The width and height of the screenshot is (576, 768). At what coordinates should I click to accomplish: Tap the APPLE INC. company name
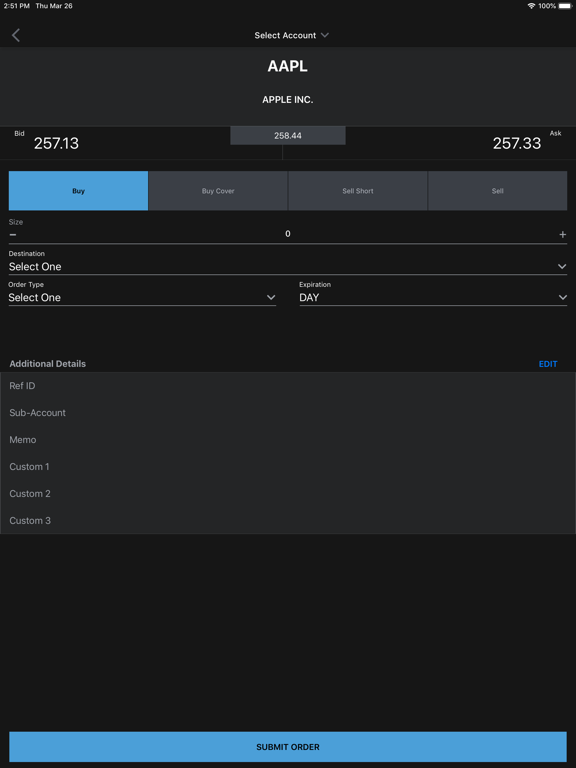click(288, 100)
